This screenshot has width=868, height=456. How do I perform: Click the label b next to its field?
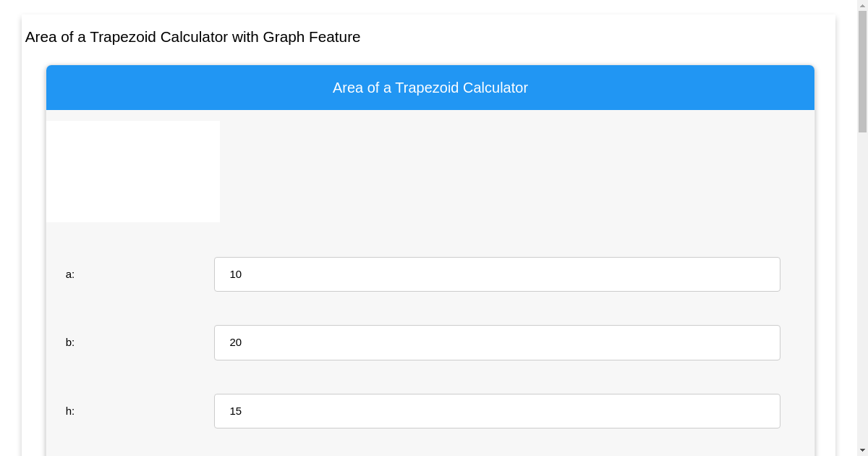click(x=69, y=342)
